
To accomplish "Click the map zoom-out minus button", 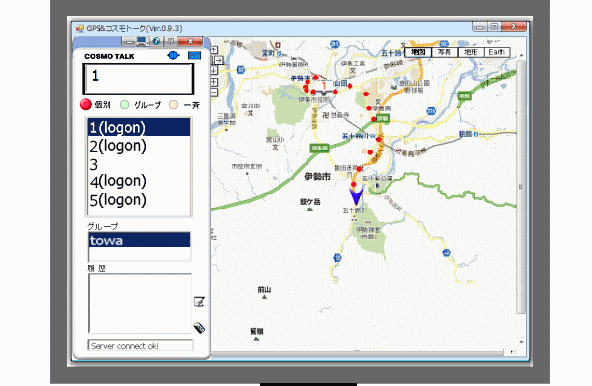I will (214, 92).
